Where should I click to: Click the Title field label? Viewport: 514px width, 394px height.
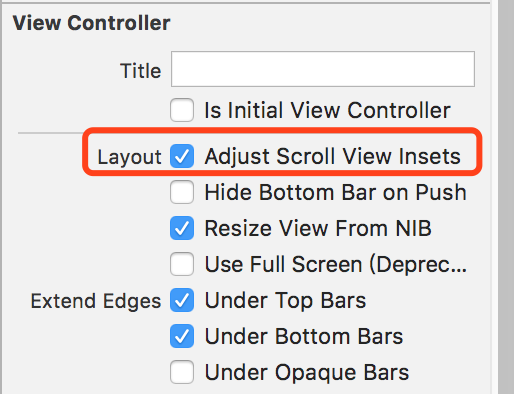141,71
